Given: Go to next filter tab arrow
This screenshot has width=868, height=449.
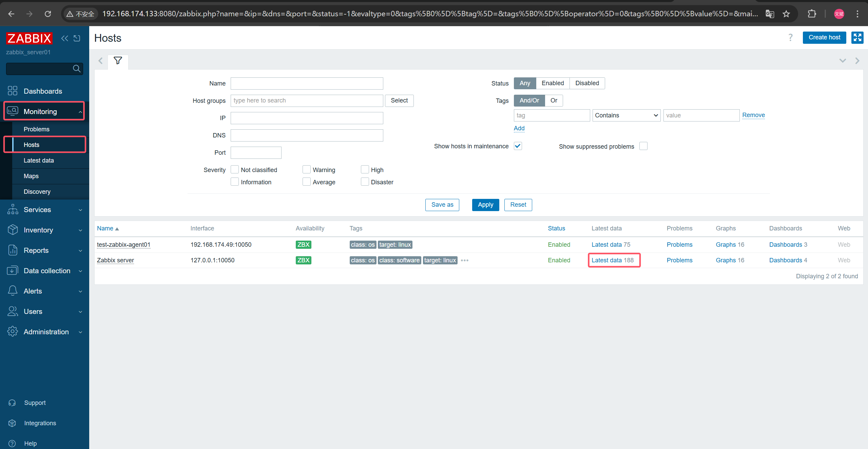Looking at the screenshot, I should click(857, 61).
